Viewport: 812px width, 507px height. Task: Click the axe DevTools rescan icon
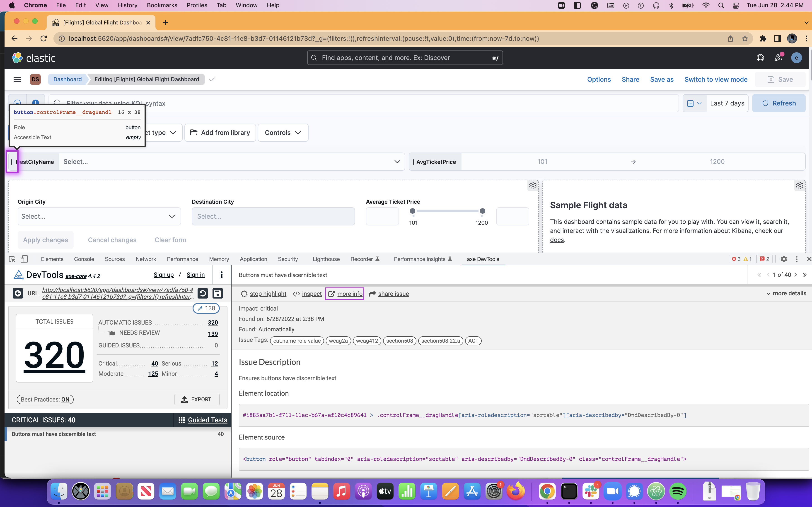[203, 293]
